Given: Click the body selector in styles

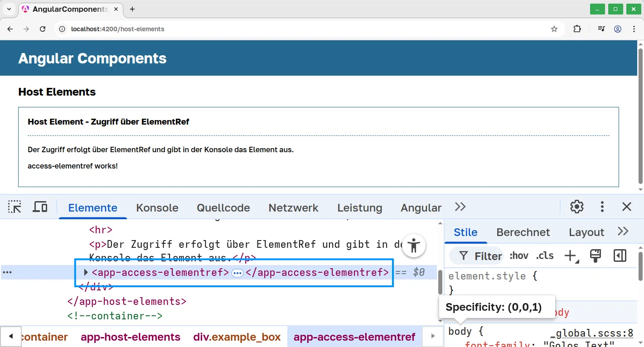Looking at the screenshot, I should pyautogui.click(x=460, y=331).
